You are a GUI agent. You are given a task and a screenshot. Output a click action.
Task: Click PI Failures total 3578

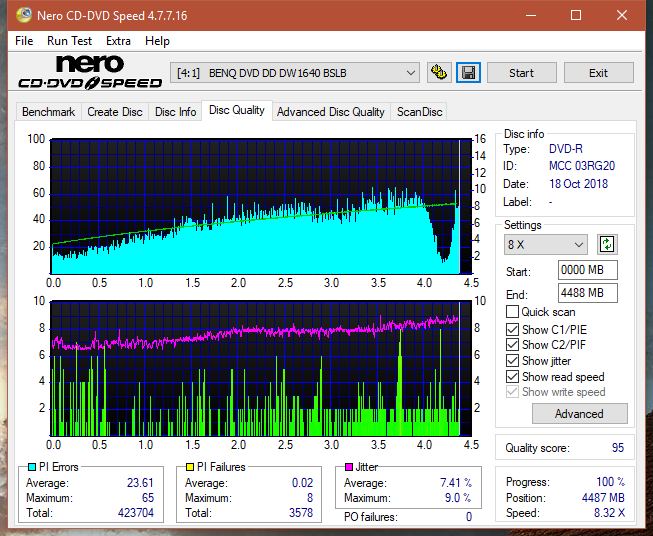(x=301, y=513)
